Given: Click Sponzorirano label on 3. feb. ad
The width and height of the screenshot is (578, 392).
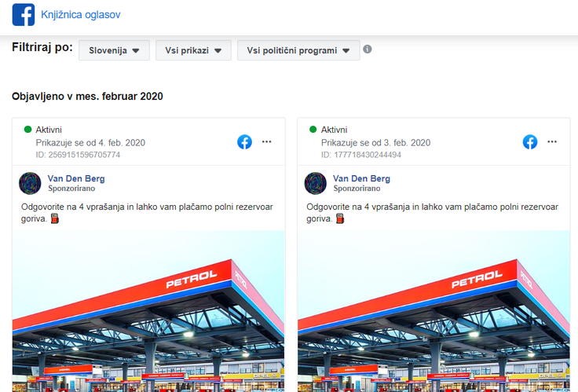Looking at the screenshot, I should point(357,189).
